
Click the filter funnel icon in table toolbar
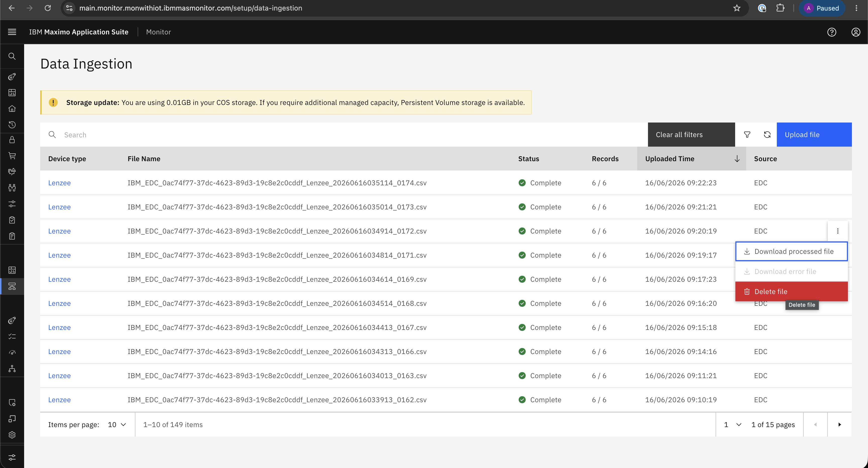tap(747, 135)
